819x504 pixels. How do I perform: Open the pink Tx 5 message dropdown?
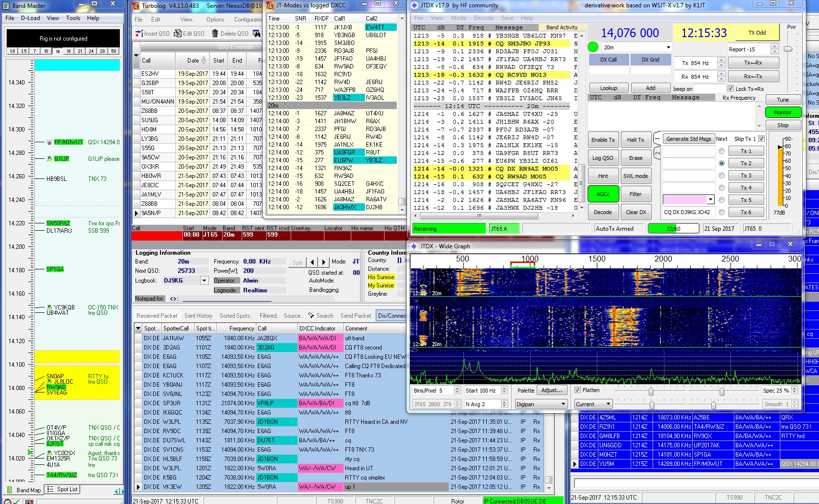(x=710, y=199)
